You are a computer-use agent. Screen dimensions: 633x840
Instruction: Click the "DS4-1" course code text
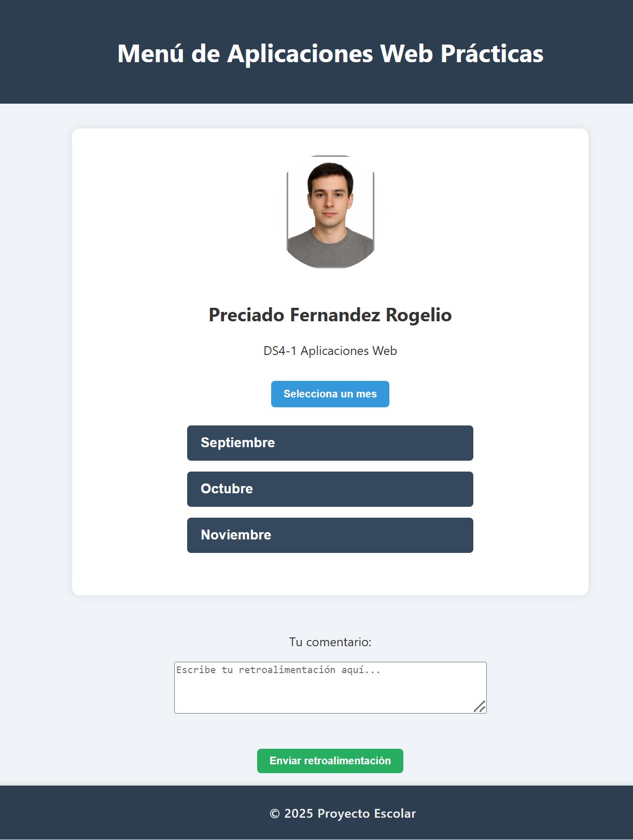coord(280,351)
